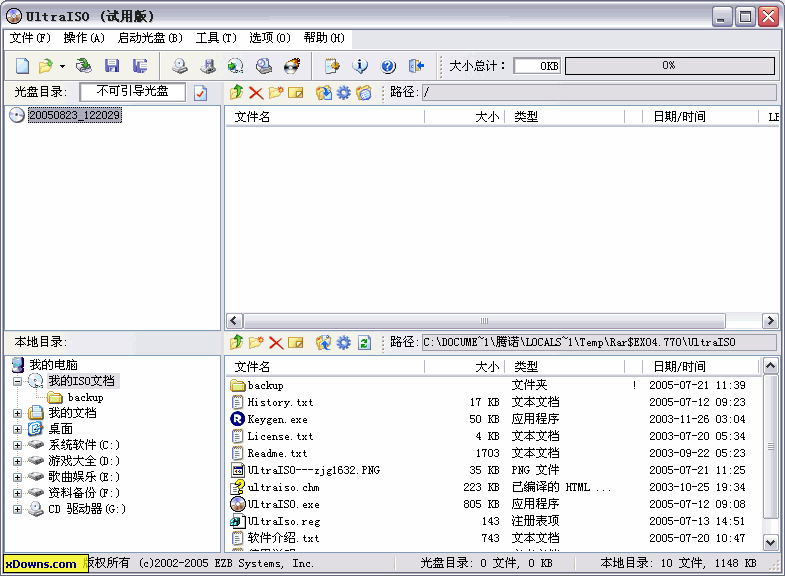The height and width of the screenshot is (576, 785).
Task: Sort disc file list by 大小 header
Action: (465, 117)
